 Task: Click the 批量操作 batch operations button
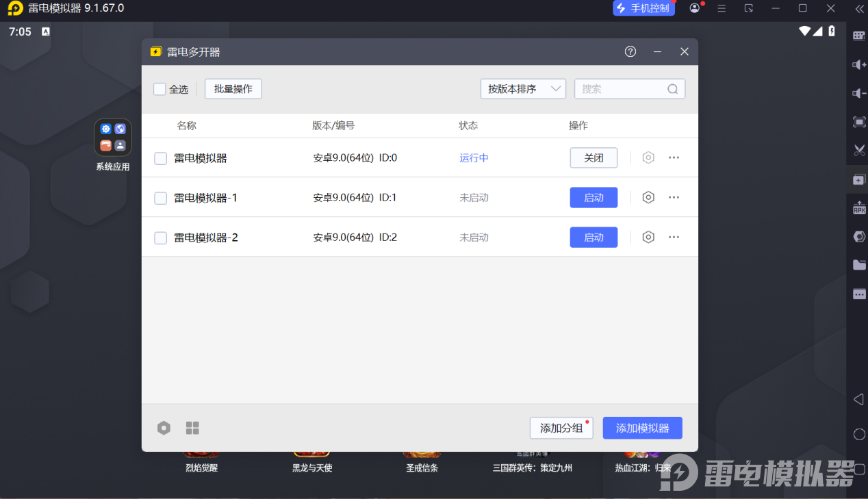pyautogui.click(x=233, y=88)
